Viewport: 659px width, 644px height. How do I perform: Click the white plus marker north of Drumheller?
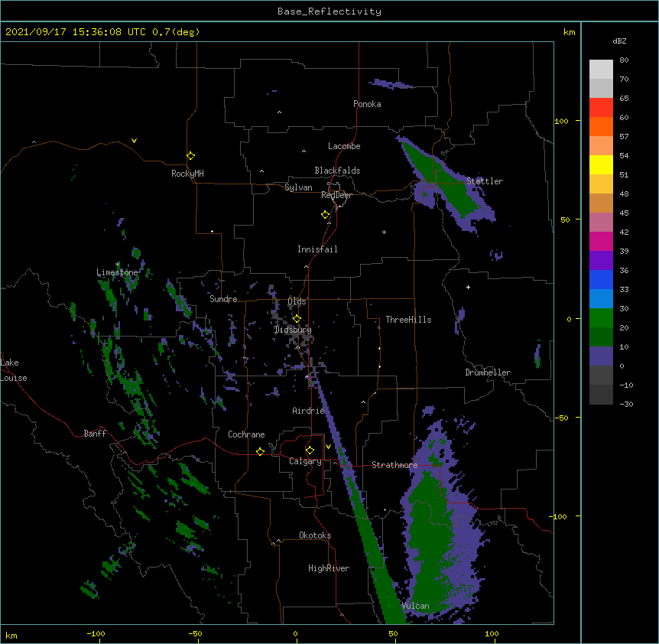click(x=468, y=287)
